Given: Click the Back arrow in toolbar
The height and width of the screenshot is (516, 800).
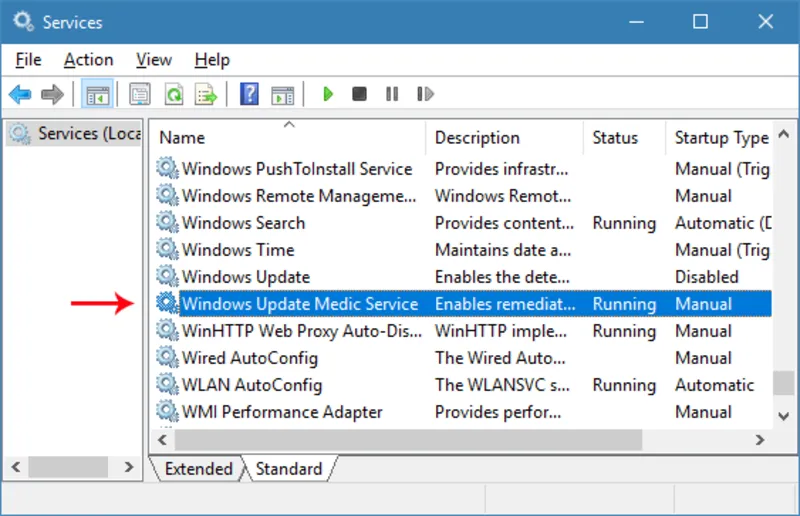Looking at the screenshot, I should coord(20,95).
